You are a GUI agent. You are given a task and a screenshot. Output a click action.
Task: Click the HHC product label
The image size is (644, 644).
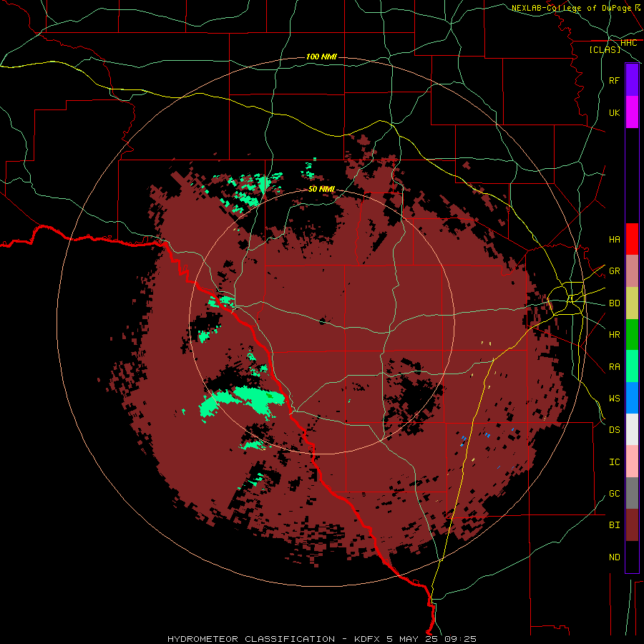coord(629,43)
